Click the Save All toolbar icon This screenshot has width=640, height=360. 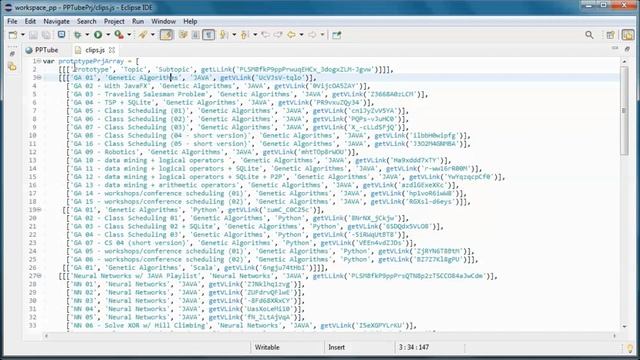46,35
